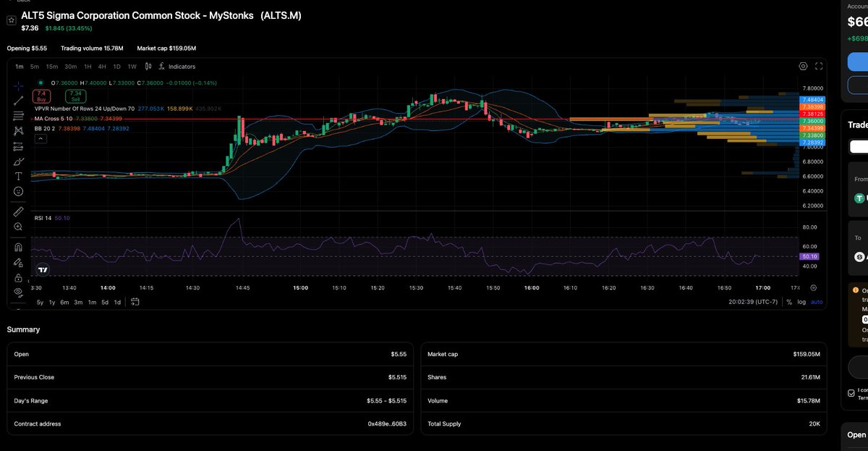The height and width of the screenshot is (451, 868).
Task: Click the Total Supply 20K value
Action: pyautogui.click(x=814, y=423)
